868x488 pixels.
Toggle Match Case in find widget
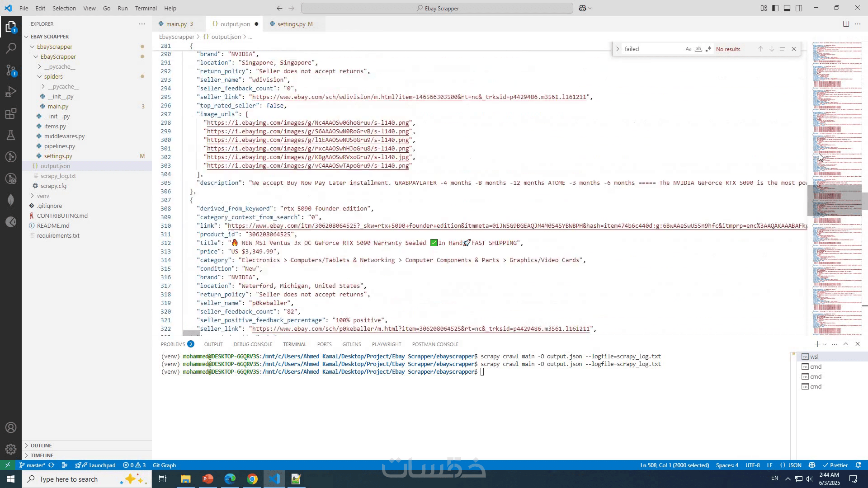pyautogui.click(x=688, y=49)
